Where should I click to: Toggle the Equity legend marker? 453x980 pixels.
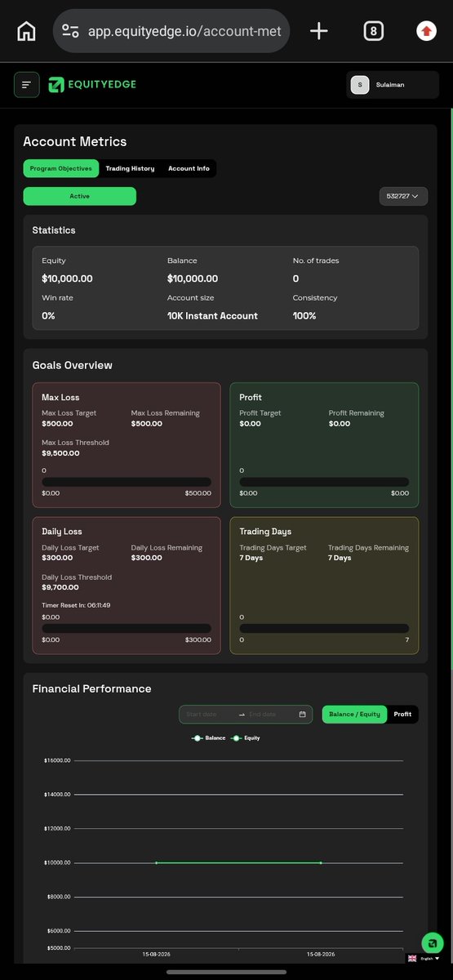[x=236, y=738]
